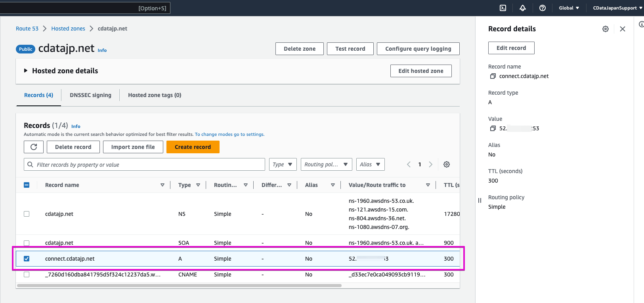The image size is (644, 303).
Task: Select the cdatajp.net NS record checkbox
Action: 27,214
